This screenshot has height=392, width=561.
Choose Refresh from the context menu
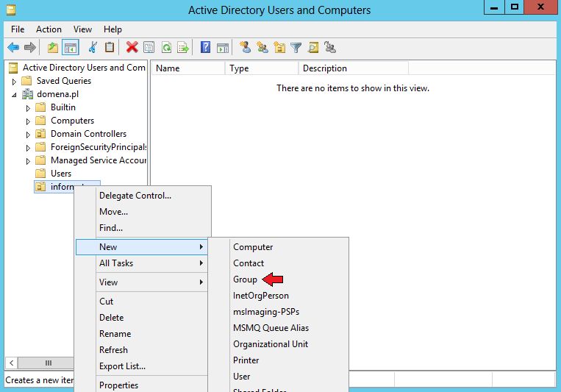pos(113,350)
